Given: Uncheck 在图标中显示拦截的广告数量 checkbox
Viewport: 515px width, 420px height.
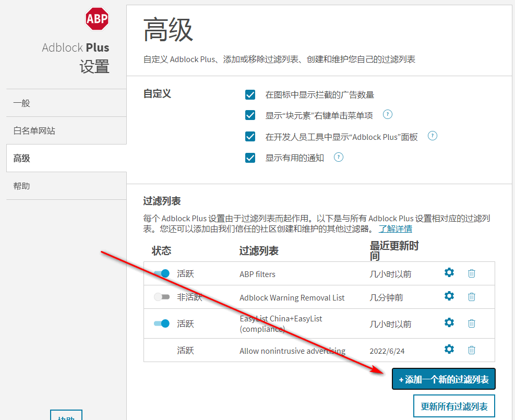Looking at the screenshot, I should tap(250, 95).
